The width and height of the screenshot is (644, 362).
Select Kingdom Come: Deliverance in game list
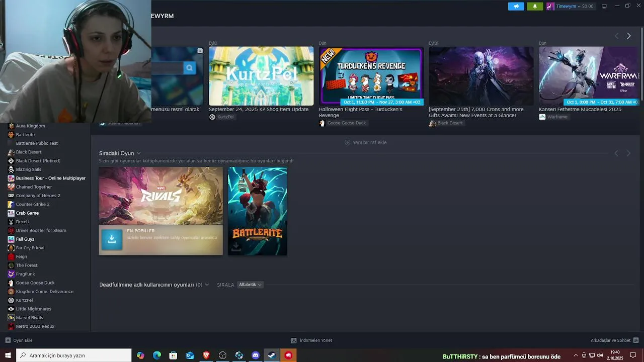pyautogui.click(x=44, y=292)
